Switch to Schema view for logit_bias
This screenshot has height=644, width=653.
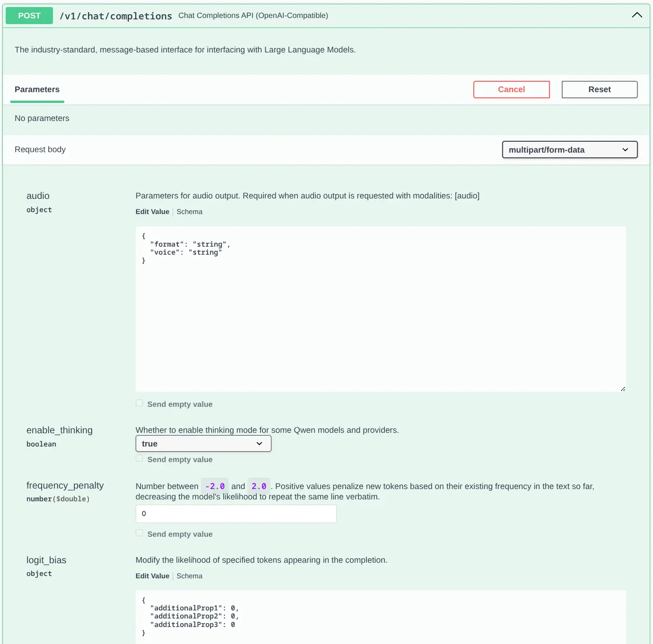189,576
